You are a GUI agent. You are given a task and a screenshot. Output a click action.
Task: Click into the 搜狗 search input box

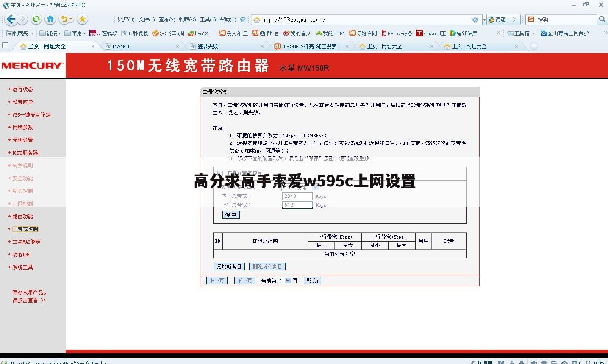(566, 19)
